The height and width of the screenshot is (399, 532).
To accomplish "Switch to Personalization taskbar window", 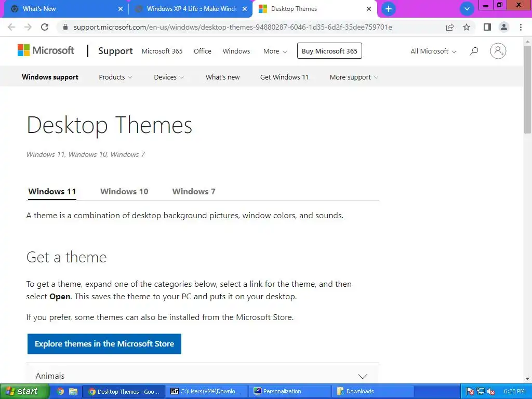I will [290, 392].
